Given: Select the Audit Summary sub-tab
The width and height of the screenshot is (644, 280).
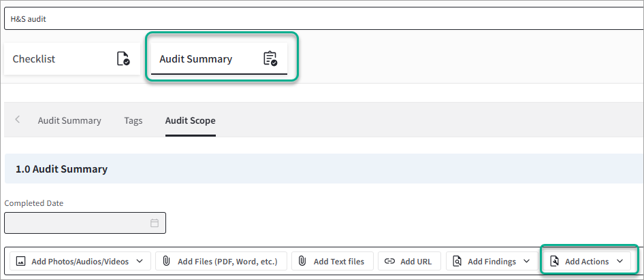Looking at the screenshot, I should point(69,120).
